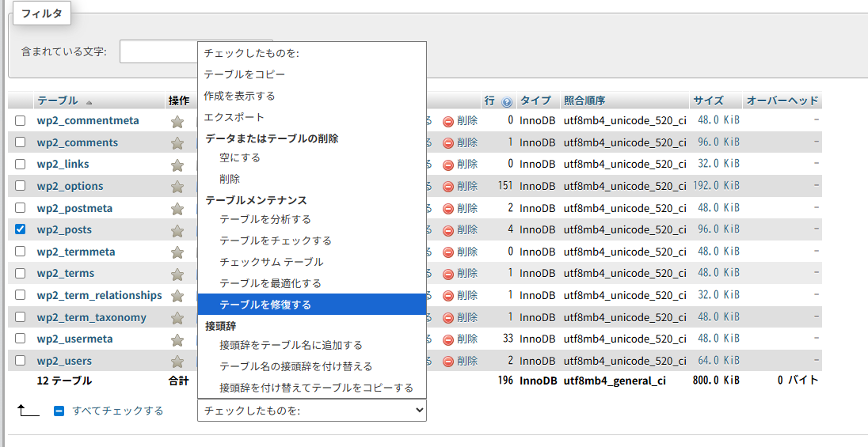
Task: Click red delete icon for wp2_comments
Action: tap(448, 143)
